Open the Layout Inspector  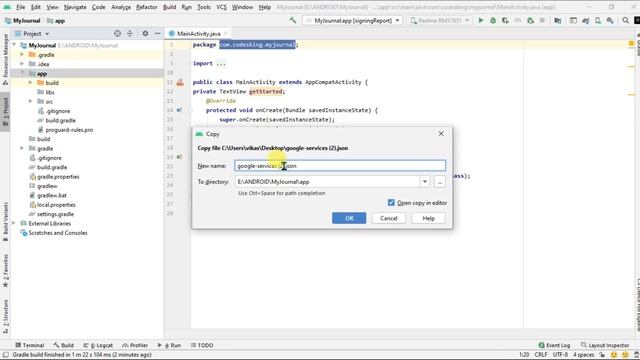pyautogui.click(x=605, y=345)
